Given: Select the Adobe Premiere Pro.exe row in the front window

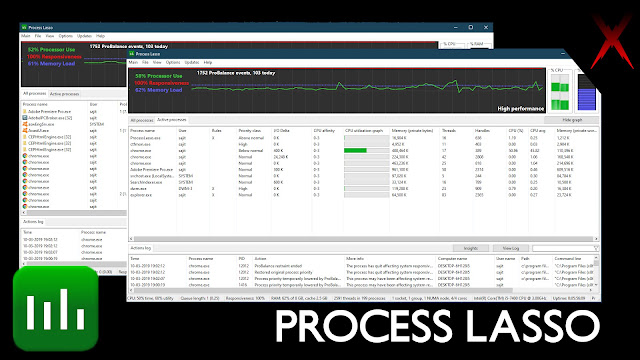Looking at the screenshot, I should click(363, 169).
